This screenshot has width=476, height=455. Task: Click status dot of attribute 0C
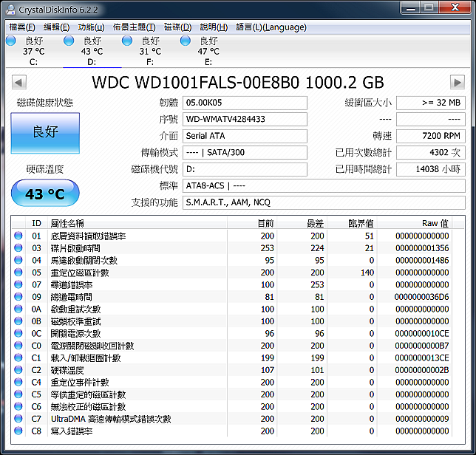(18, 333)
